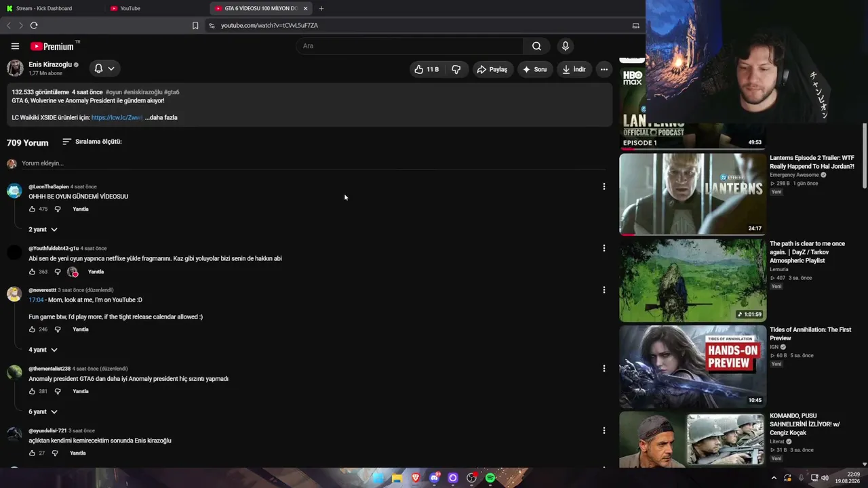Image resolution: width=868 pixels, height=488 pixels.
Task: Like neveresttt's comment with 246 likes
Action: [32, 329]
